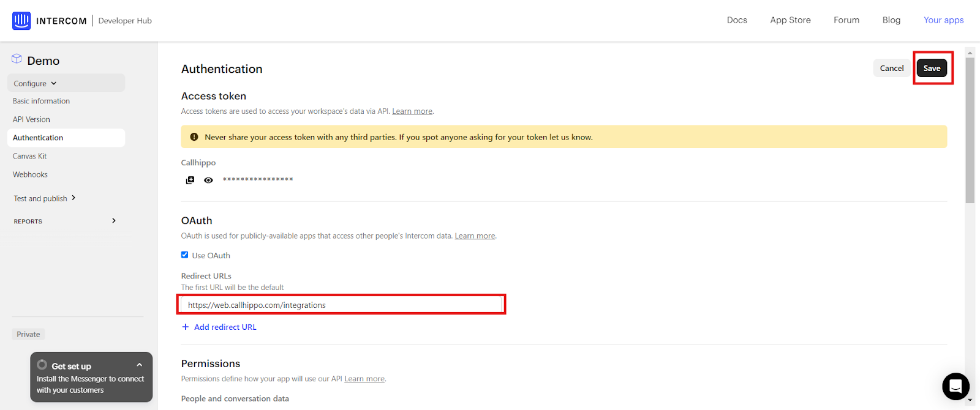
Task: Open Forum in top navigation
Action: tap(846, 20)
